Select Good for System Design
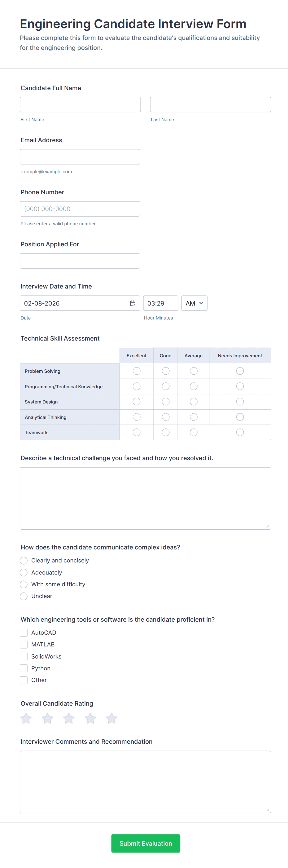Screen dimensions: 288x868 [165, 401]
